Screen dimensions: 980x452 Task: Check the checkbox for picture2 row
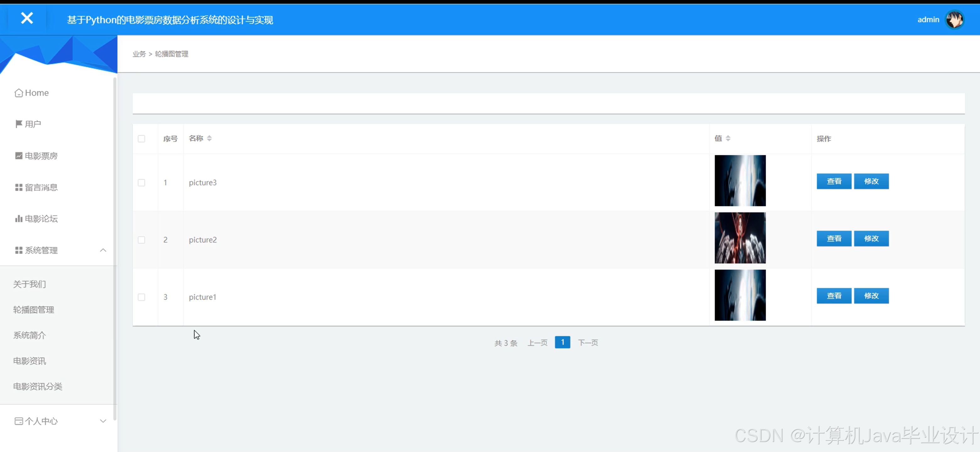141,240
